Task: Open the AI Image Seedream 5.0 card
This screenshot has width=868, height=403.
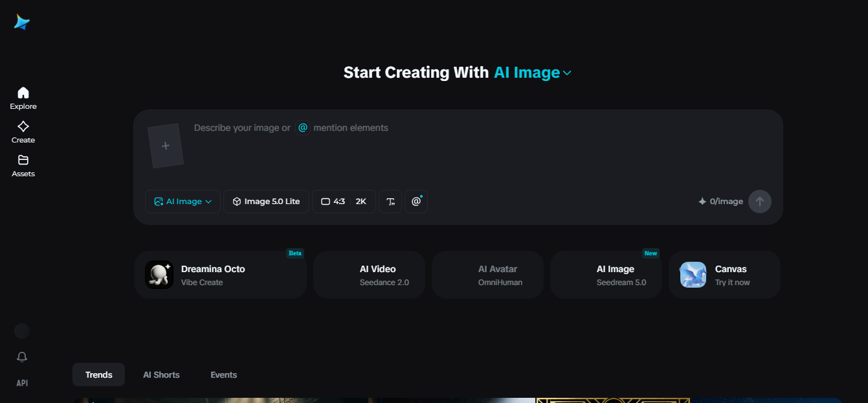Action: click(x=606, y=275)
